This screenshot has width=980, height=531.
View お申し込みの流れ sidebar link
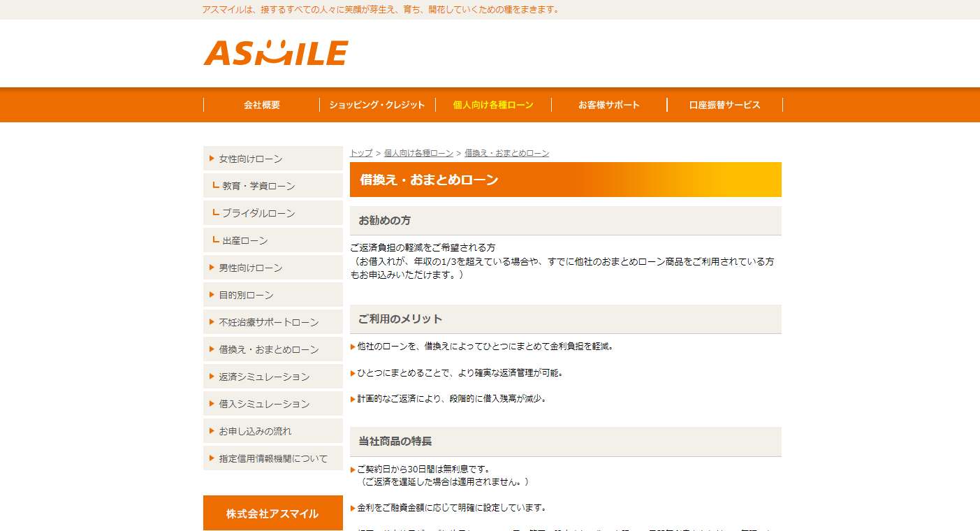point(273,431)
